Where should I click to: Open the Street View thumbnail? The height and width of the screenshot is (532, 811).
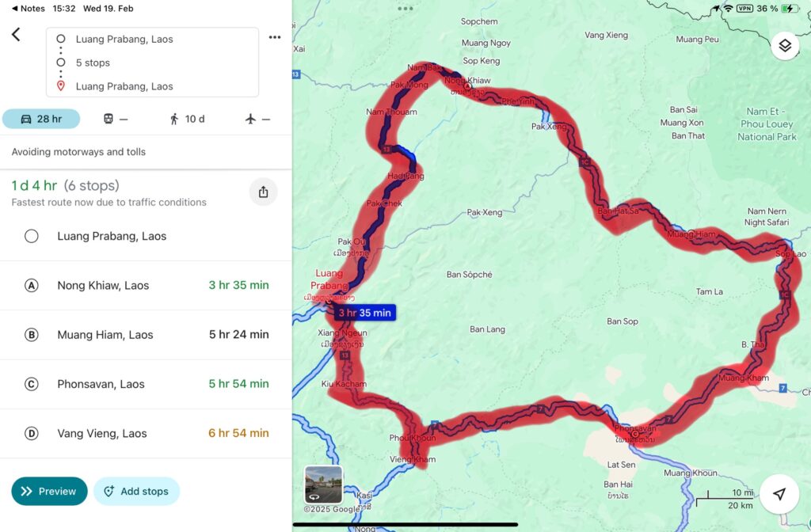pos(324,484)
